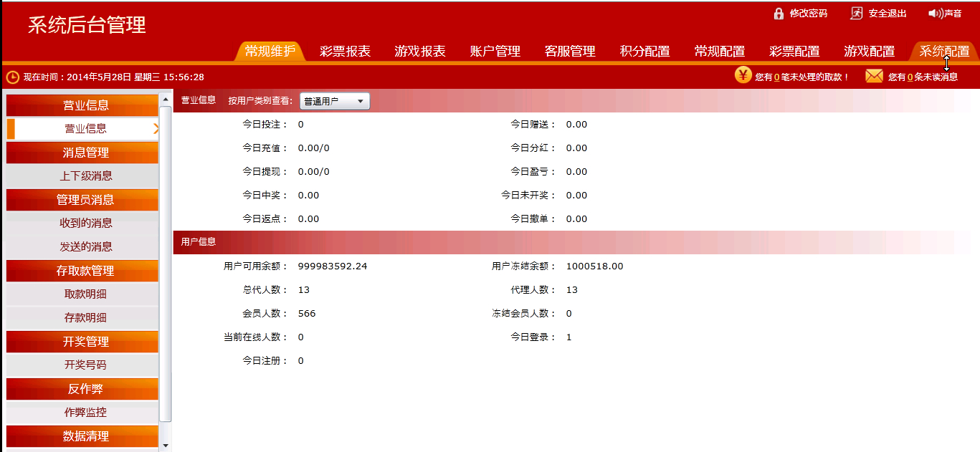
Task: Open the 游戏配置 tab
Action: click(869, 52)
